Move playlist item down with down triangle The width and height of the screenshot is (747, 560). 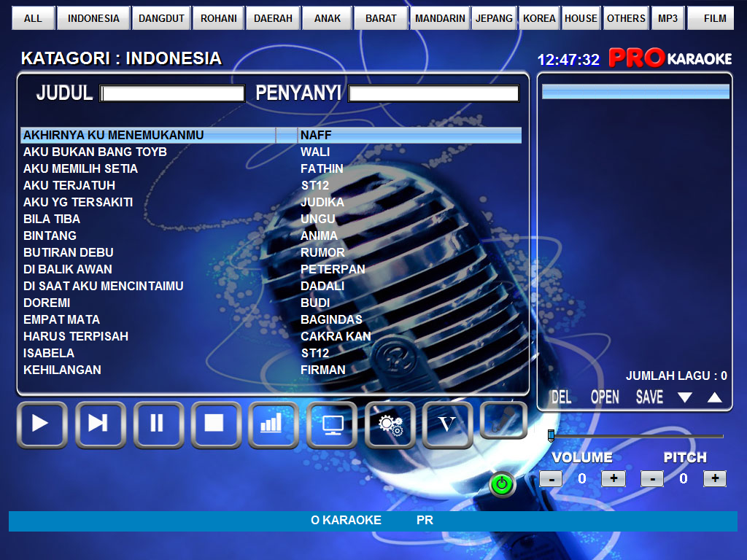(x=684, y=397)
